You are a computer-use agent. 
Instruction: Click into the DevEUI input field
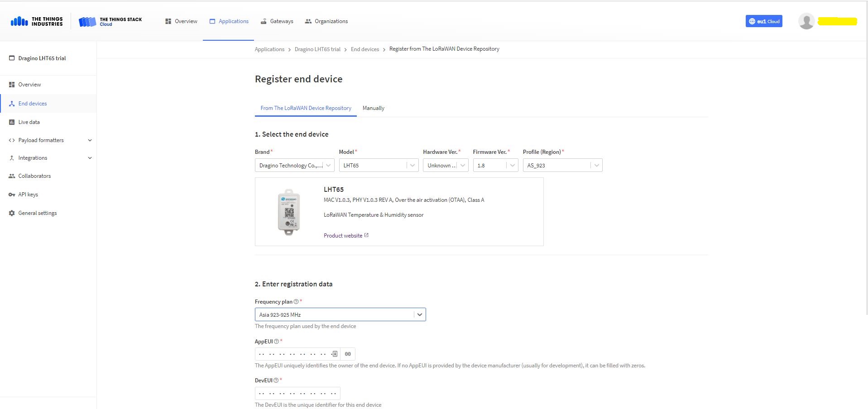coord(297,393)
